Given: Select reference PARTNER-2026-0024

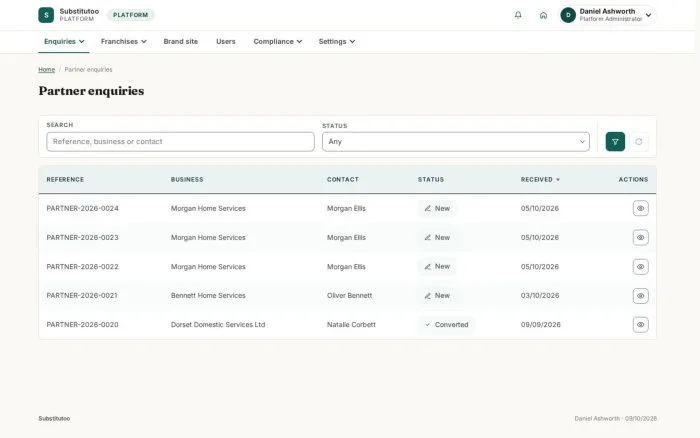Looking at the screenshot, I should coord(83,209).
